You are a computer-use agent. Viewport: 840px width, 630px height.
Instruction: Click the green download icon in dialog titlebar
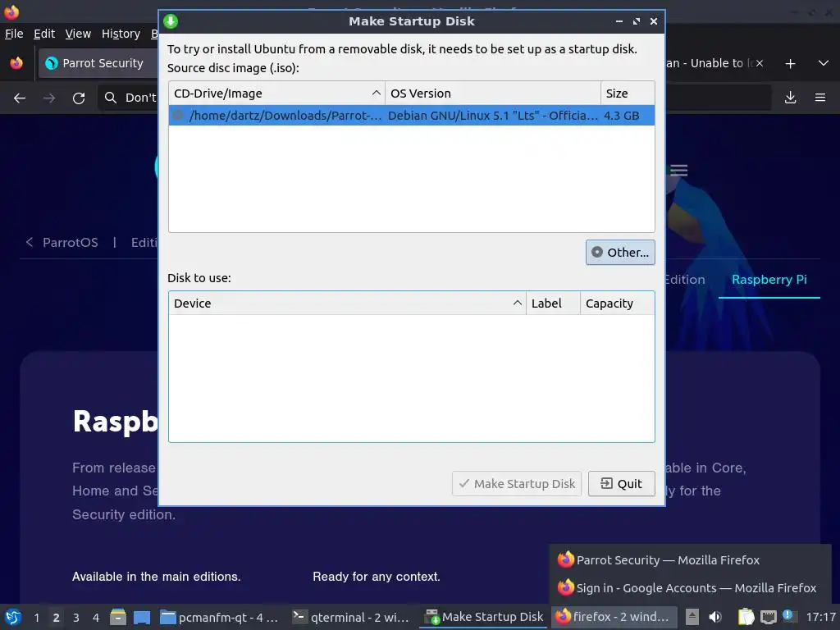(171, 21)
